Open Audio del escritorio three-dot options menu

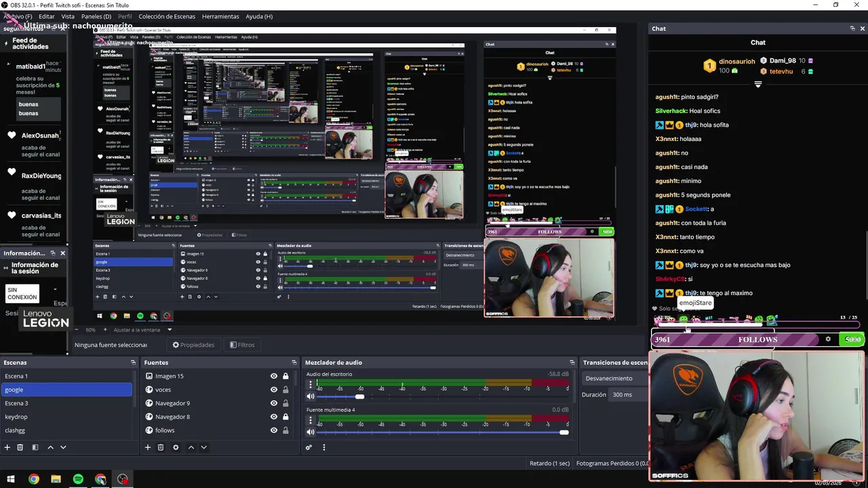click(311, 384)
